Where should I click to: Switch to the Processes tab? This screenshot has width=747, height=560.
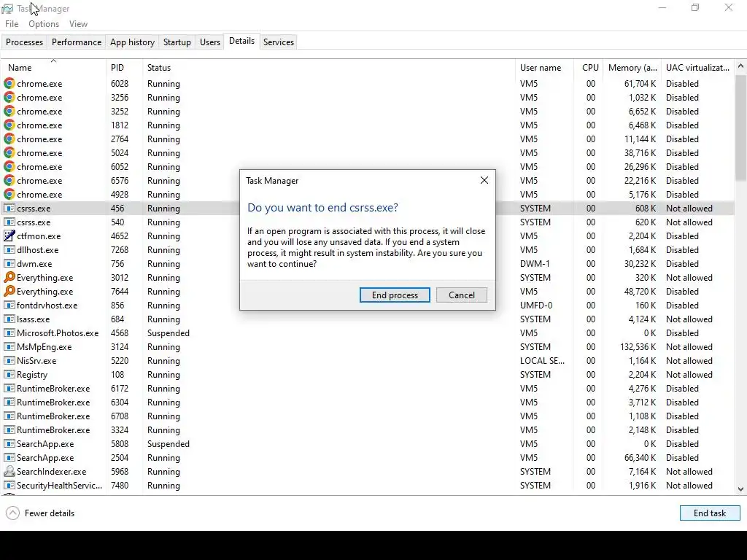[24, 42]
